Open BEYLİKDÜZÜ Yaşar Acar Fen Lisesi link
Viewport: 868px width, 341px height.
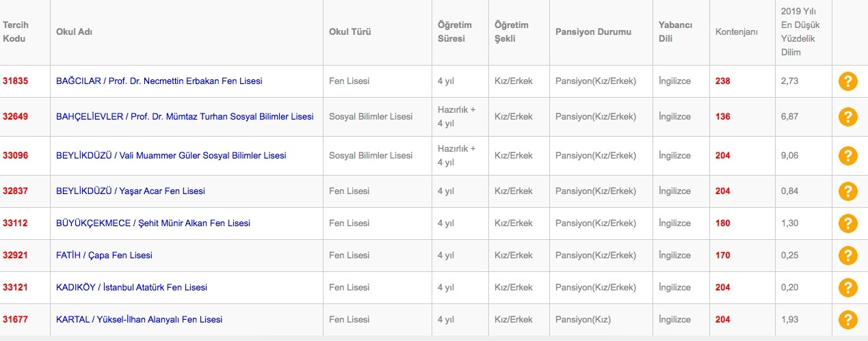[x=131, y=191]
